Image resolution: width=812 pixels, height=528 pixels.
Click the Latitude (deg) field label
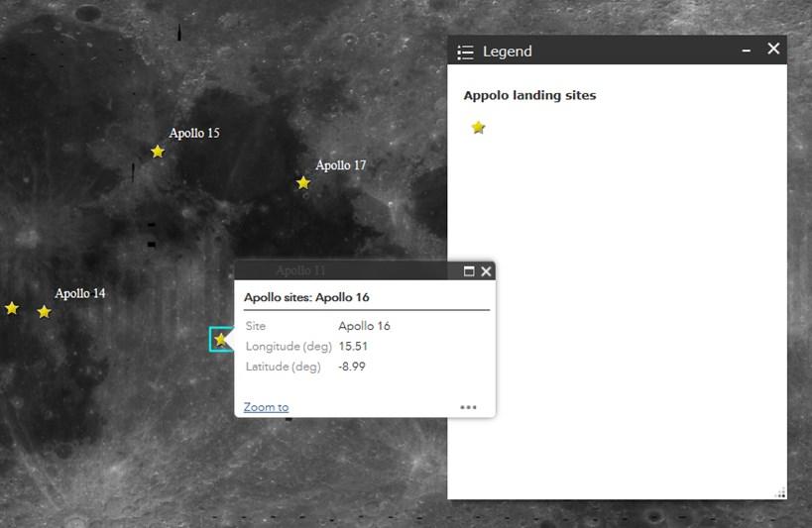click(284, 367)
